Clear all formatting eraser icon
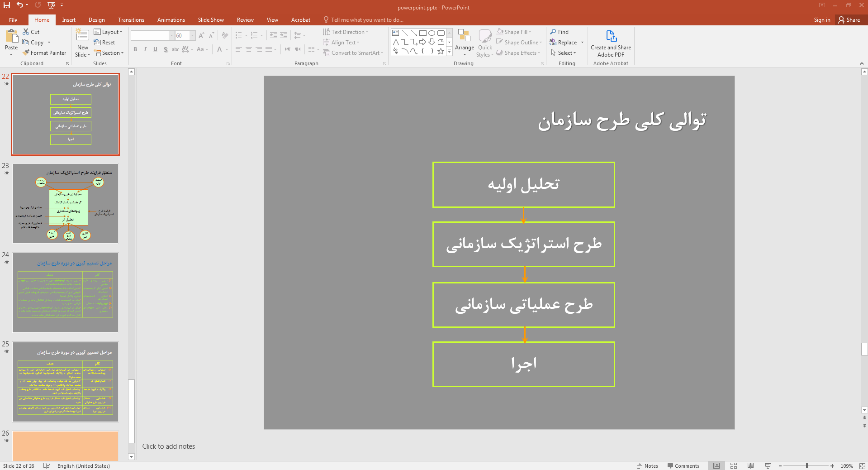Screen dimensions: 868x470 click(x=225, y=35)
